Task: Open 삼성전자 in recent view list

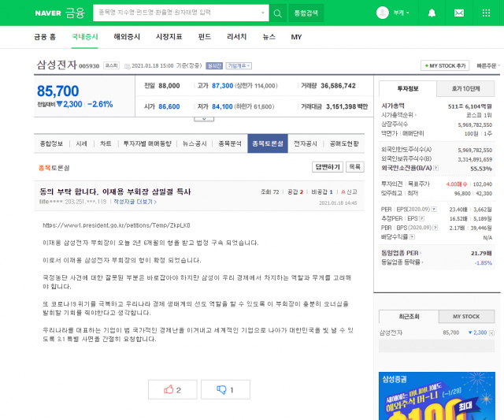Action: click(x=391, y=333)
